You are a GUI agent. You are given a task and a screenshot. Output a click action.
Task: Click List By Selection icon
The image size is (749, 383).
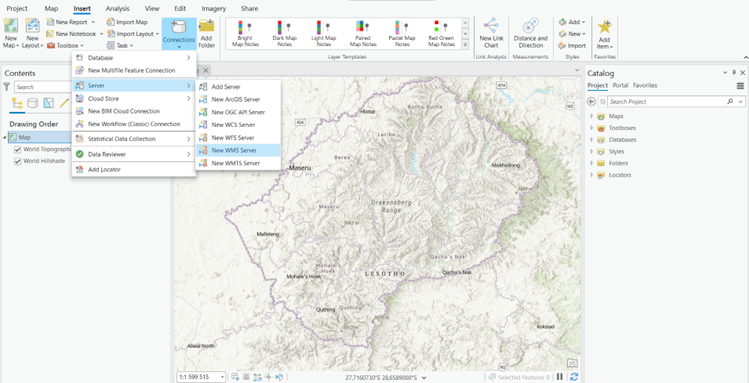49,103
